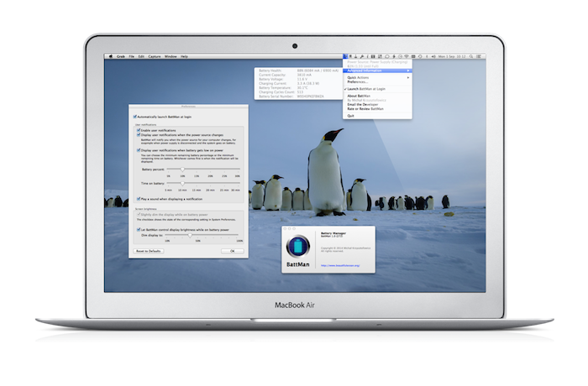The height and width of the screenshot is (386, 588).
Task: Click the Time on battery slider
Action: 203,183
